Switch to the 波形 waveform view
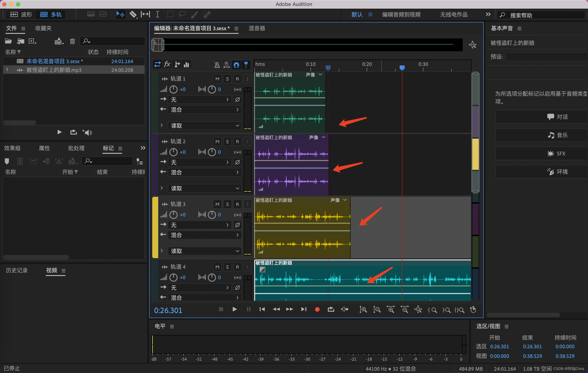Viewport: 588px width, 373px height. [21, 14]
